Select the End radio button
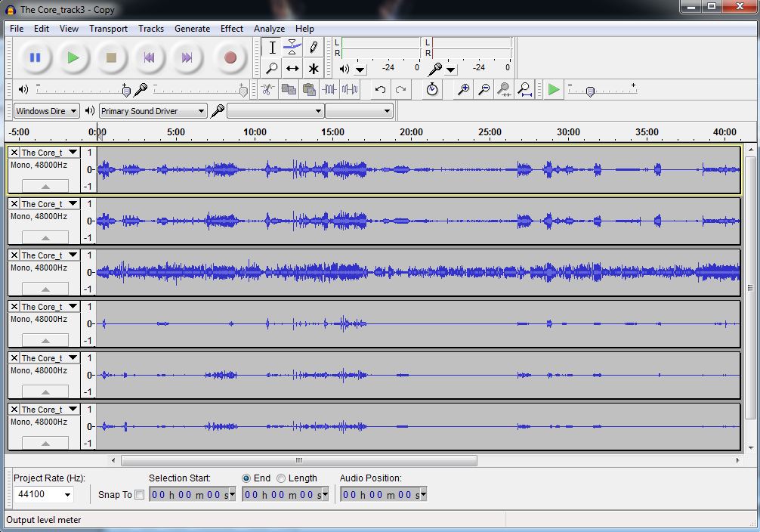Image resolution: width=760 pixels, height=532 pixels. click(246, 478)
